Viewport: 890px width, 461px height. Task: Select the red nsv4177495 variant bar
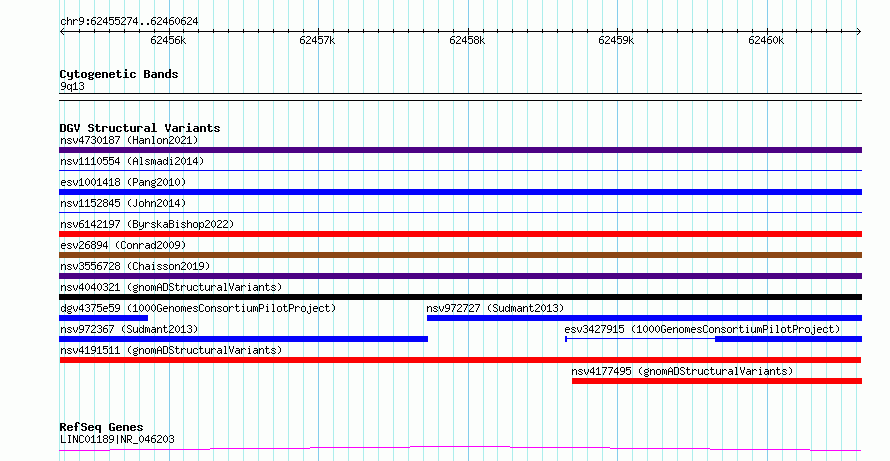(717, 381)
